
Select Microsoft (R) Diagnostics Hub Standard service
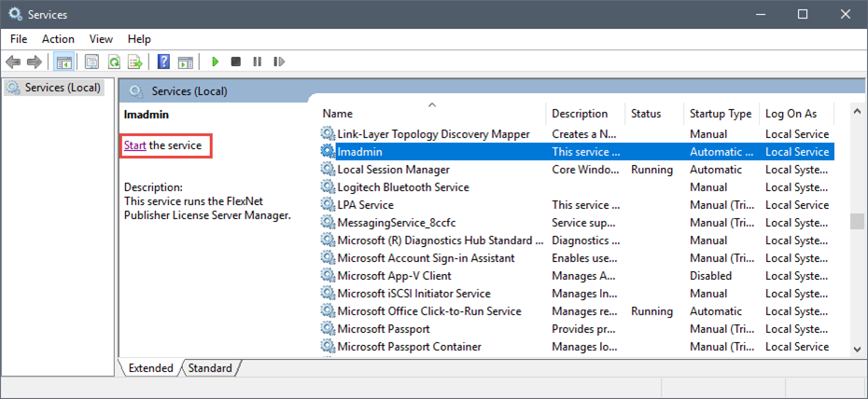[x=578, y=240]
